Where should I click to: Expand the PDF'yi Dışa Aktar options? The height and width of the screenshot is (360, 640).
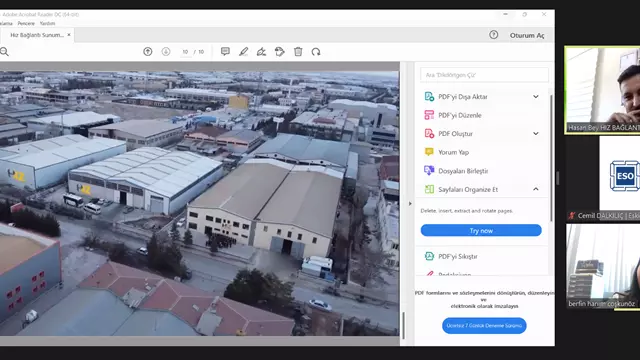[536, 97]
